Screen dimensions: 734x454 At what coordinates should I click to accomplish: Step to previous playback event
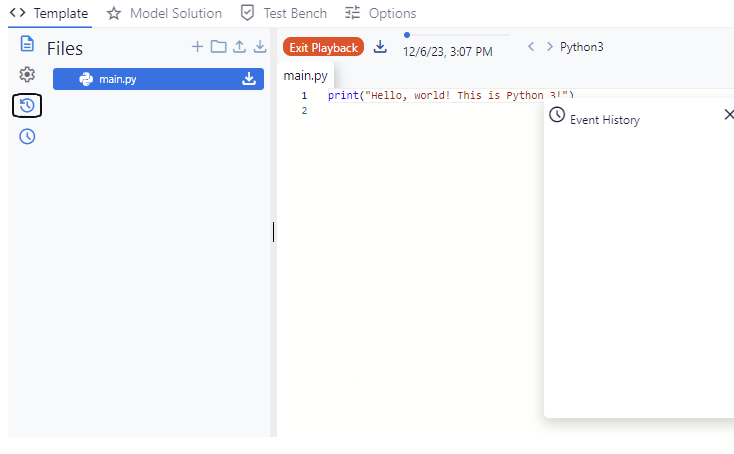(x=531, y=47)
